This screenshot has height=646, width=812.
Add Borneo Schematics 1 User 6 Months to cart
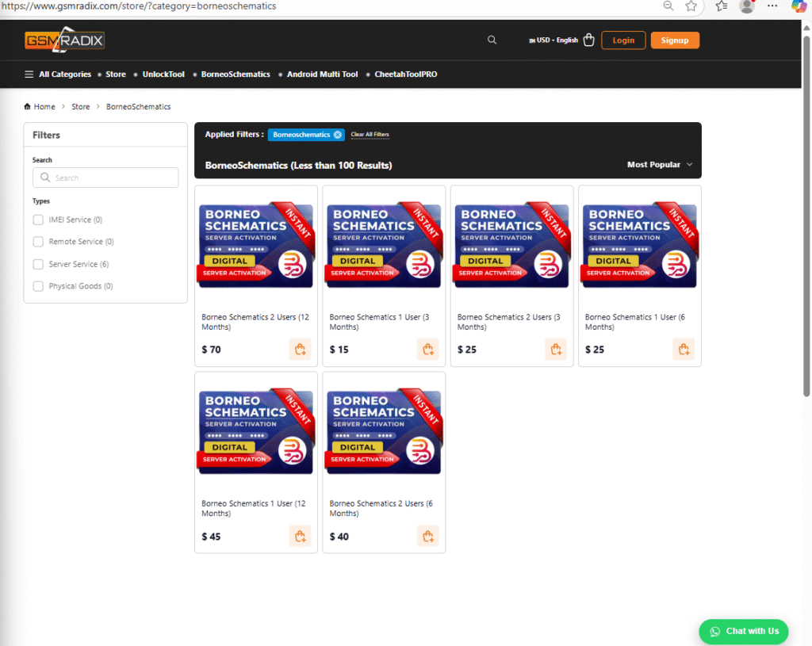tap(683, 350)
